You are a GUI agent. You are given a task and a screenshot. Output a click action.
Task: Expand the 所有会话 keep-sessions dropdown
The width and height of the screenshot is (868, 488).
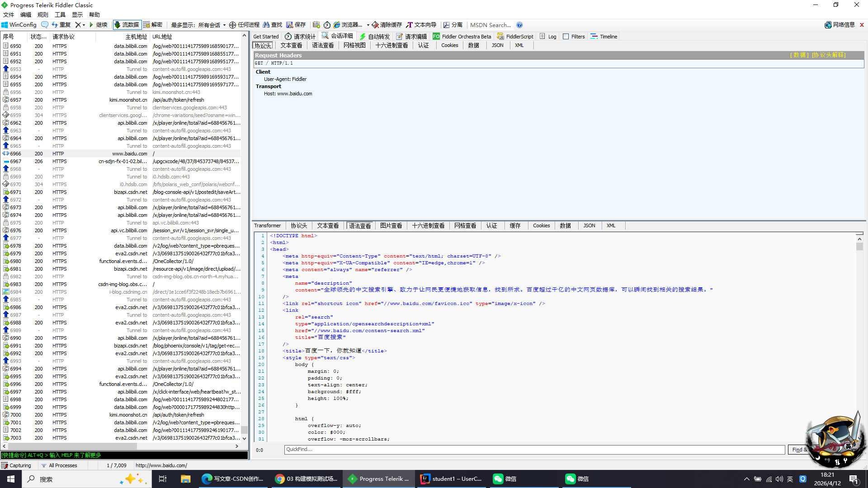pos(224,25)
